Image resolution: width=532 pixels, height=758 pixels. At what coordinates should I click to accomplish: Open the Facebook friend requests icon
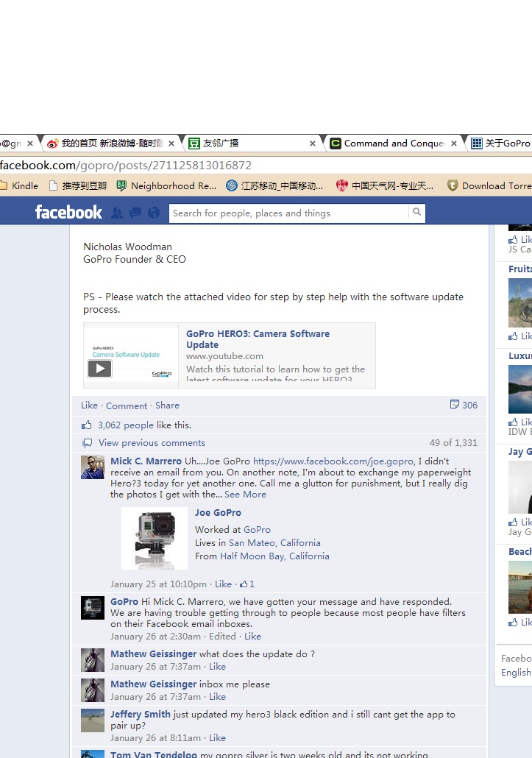coord(117,213)
